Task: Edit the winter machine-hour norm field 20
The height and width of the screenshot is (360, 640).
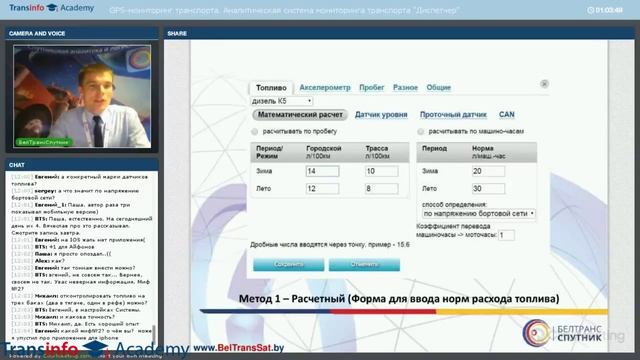Action: (x=488, y=171)
